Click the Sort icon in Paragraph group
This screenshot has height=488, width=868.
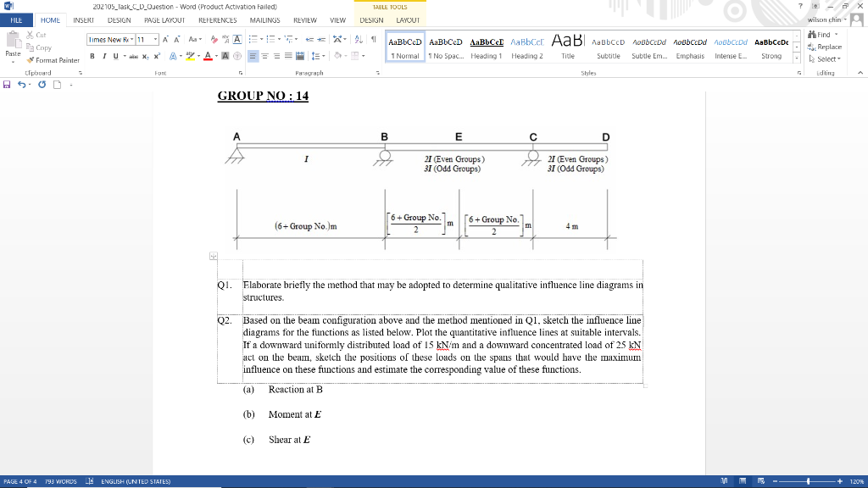click(x=358, y=39)
